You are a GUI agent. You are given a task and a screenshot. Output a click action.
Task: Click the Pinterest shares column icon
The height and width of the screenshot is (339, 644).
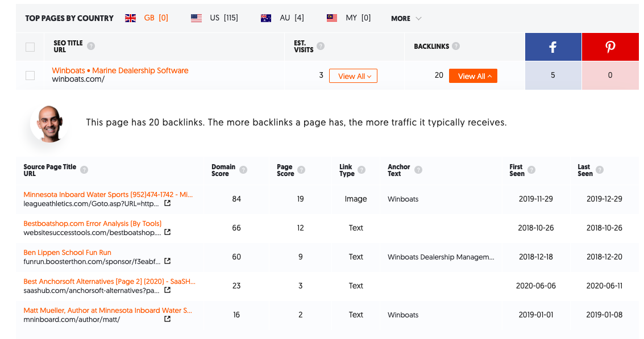point(610,47)
